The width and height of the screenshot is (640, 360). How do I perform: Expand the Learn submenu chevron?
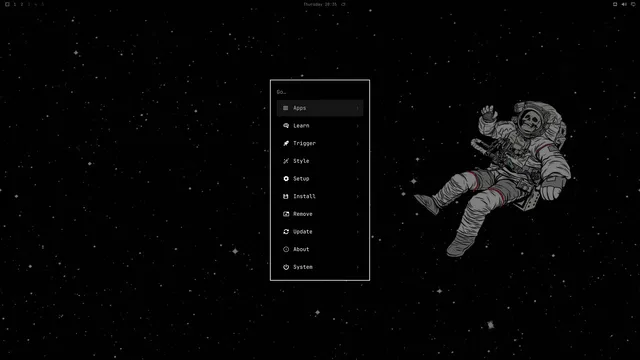pos(358,126)
